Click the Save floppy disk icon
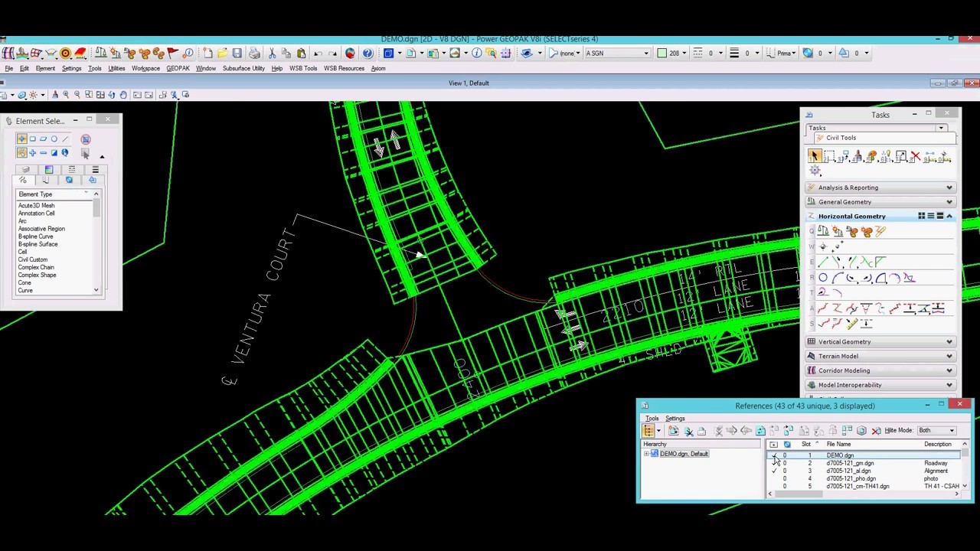Screen dimensions: 980x551 [x=237, y=53]
